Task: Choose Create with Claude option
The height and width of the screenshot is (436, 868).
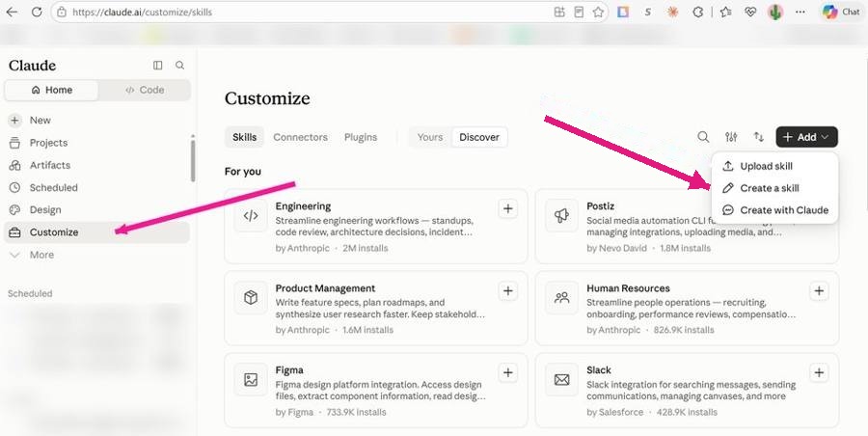Action: (775, 210)
